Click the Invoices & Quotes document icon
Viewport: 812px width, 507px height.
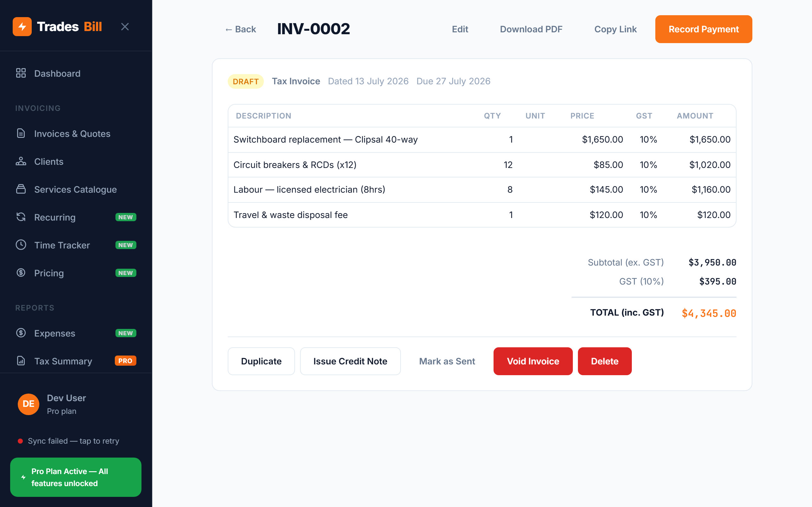click(21, 133)
